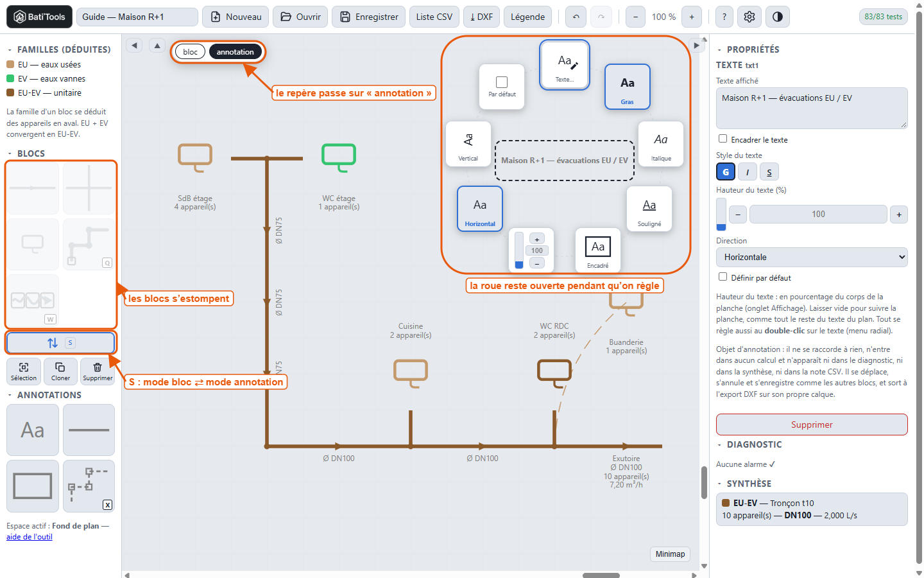Show the Légende
Viewport: 924px width, 578px height.
528,17
